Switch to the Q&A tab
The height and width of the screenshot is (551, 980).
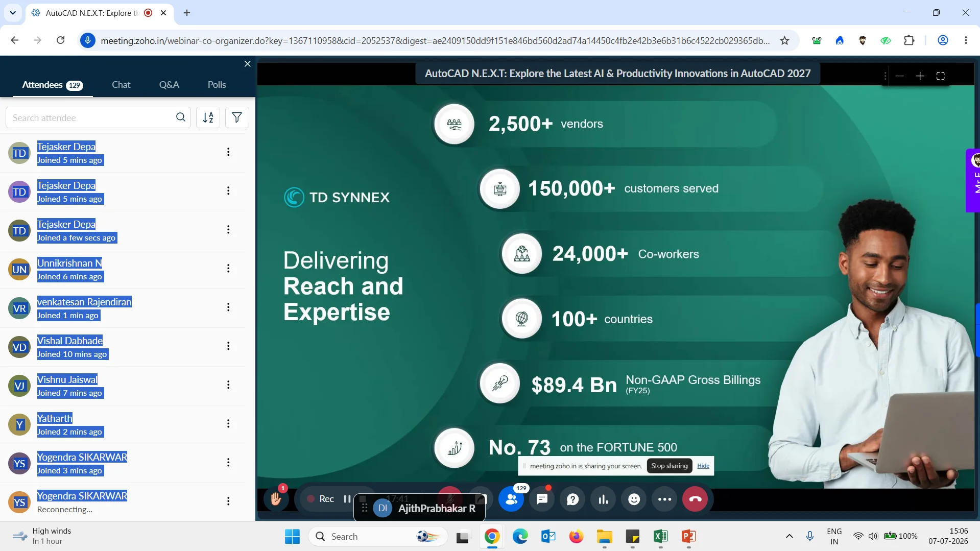point(169,85)
